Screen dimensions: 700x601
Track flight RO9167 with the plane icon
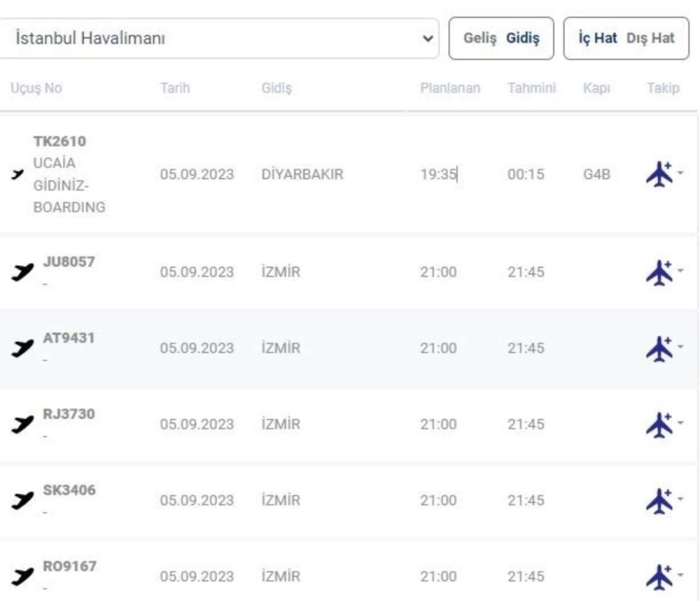(x=660, y=576)
